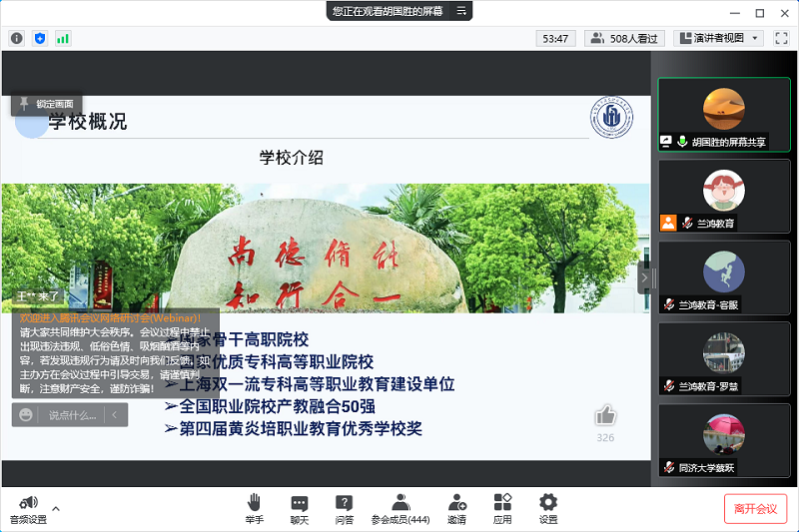Viewport: 799px width, 532px height.
Task: Click the 举手 raise hand icon
Action: point(254,502)
